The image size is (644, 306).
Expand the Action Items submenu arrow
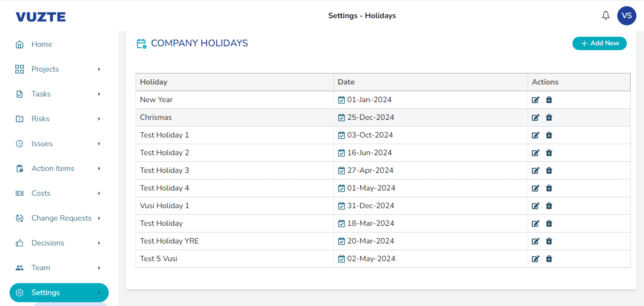(99, 168)
